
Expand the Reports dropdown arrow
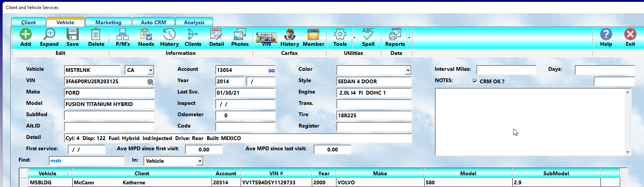(409, 38)
